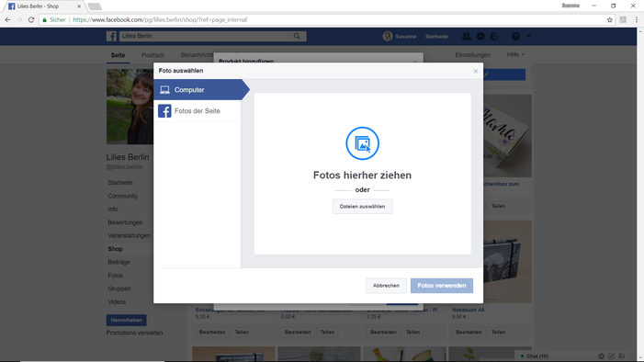Open Videos in the page sidebar
The width and height of the screenshot is (644, 362).
pos(117,301)
